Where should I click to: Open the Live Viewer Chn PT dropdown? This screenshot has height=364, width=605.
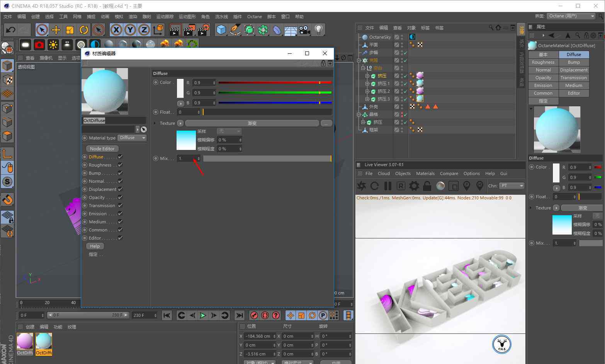coord(512,186)
